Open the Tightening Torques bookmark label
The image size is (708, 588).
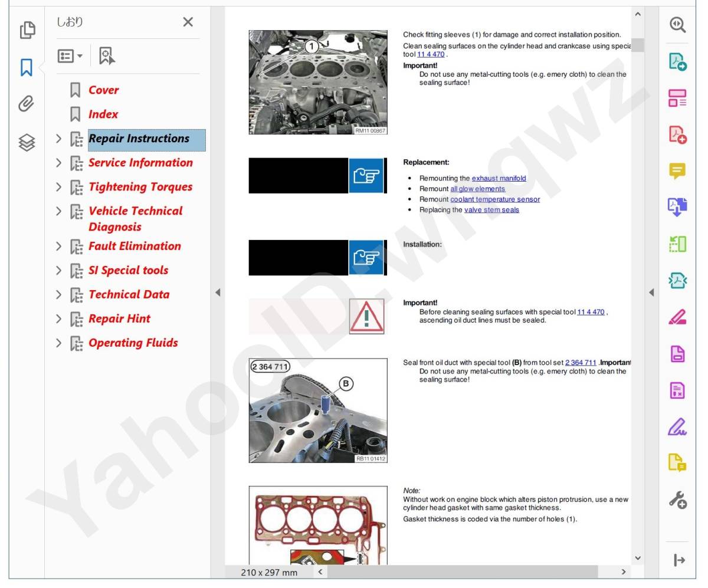[140, 187]
